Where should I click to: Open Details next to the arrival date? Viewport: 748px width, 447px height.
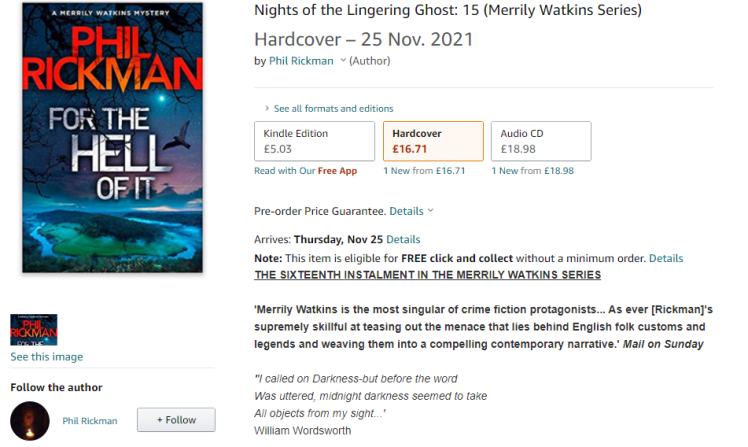[403, 240]
